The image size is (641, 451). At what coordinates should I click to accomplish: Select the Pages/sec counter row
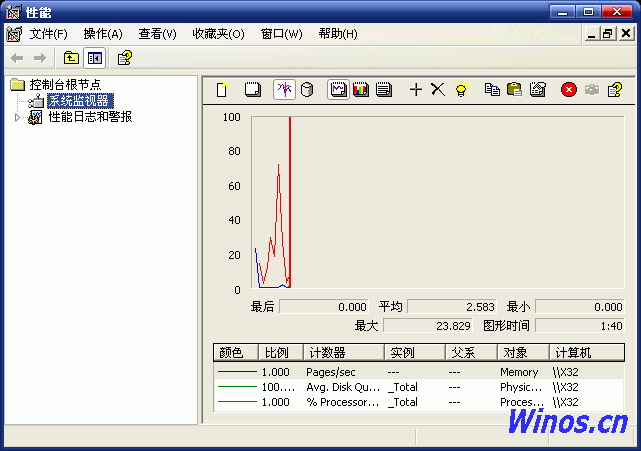pos(419,372)
